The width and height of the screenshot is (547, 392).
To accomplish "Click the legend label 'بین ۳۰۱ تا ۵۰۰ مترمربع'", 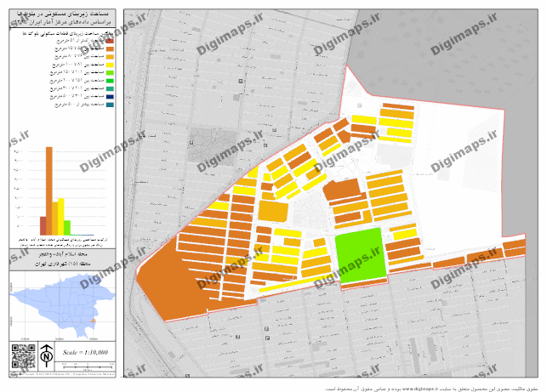I will pos(77,97).
